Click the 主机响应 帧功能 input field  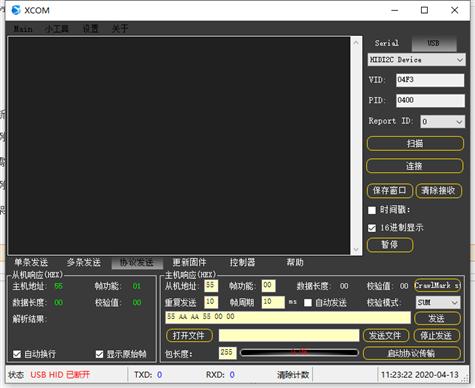[x=268, y=286]
